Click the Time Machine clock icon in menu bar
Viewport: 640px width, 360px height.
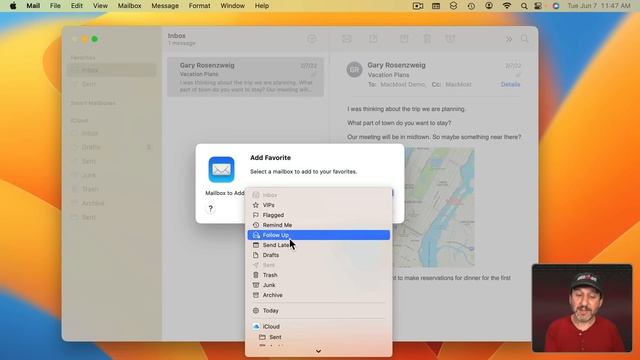click(x=471, y=6)
